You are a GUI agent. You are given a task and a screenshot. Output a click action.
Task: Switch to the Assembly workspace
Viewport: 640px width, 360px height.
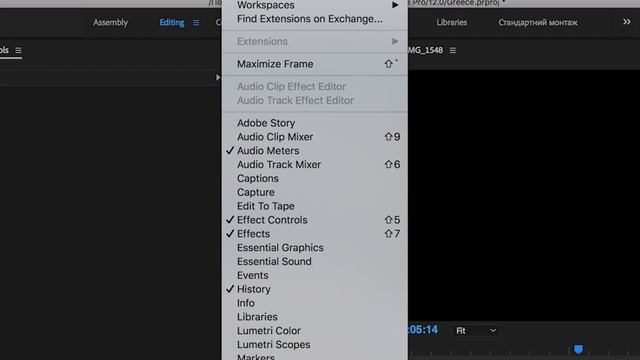[110, 22]
